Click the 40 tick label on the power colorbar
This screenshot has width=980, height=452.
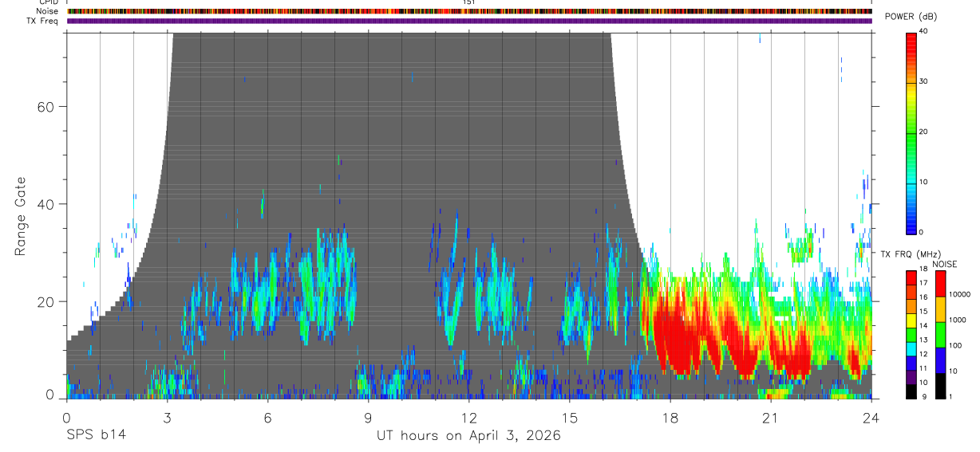923,31
